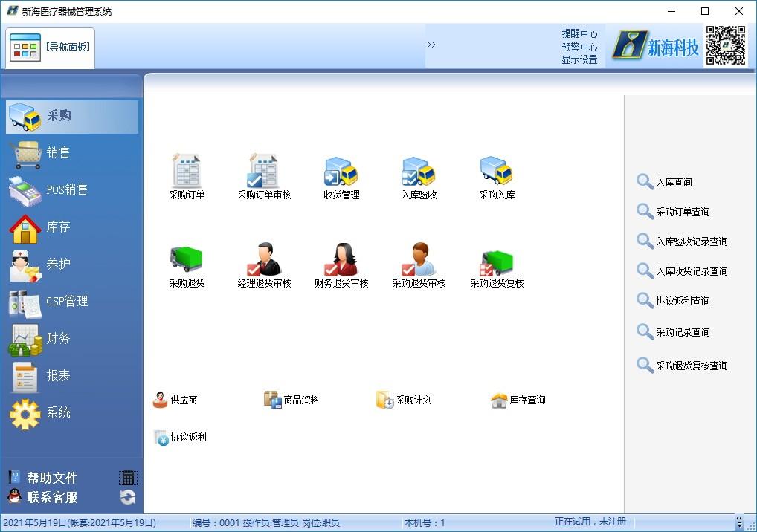Select the [导航面板] navigation panel tab
The height and width of the screenshot is (532, 757).
coord(51,48)
